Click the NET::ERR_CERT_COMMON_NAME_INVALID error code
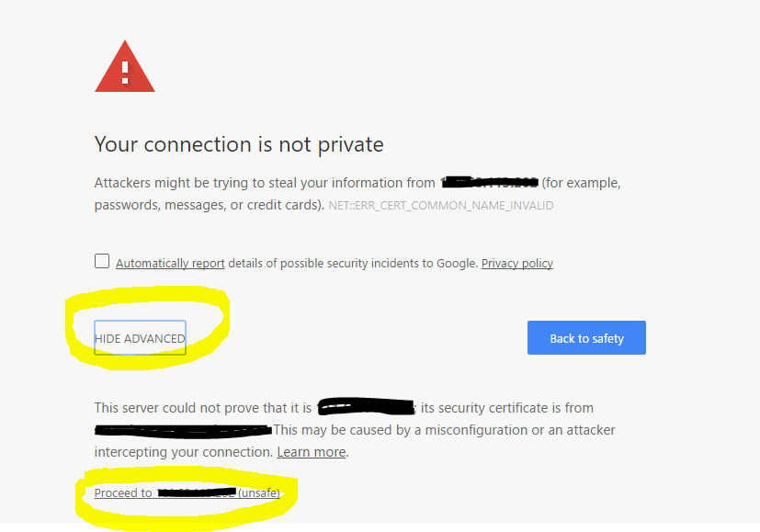The image size is (760, 532). point(441,206)
